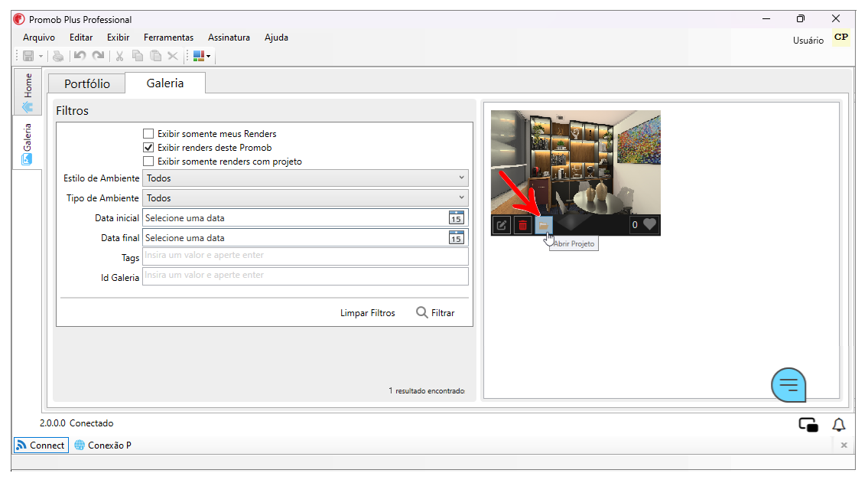Enable Exibir somente renders com projeto
Image resolution: width=868 pixels, height=483 pixels.
(x=148, y=162)
